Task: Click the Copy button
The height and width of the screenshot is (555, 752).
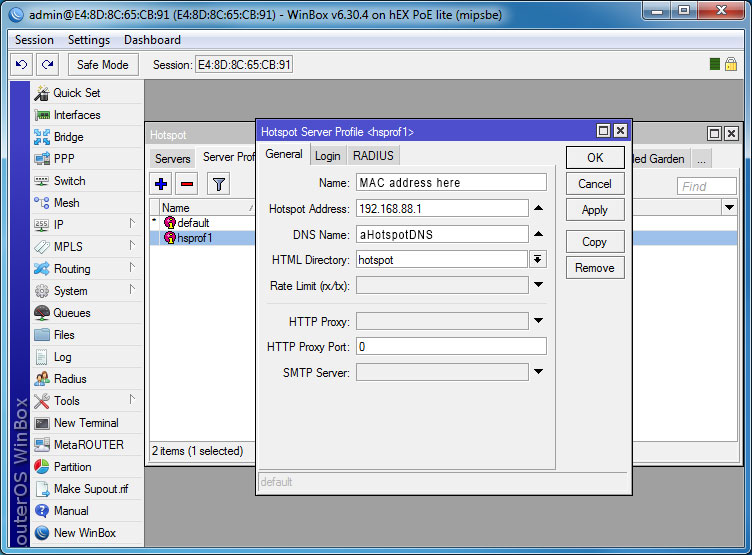Action: click(595, 242)
